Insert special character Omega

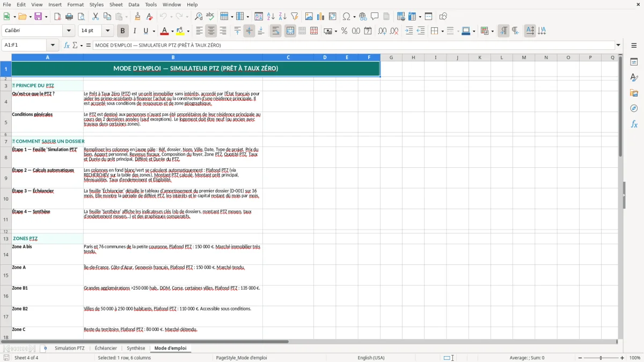tap(346, 17)
